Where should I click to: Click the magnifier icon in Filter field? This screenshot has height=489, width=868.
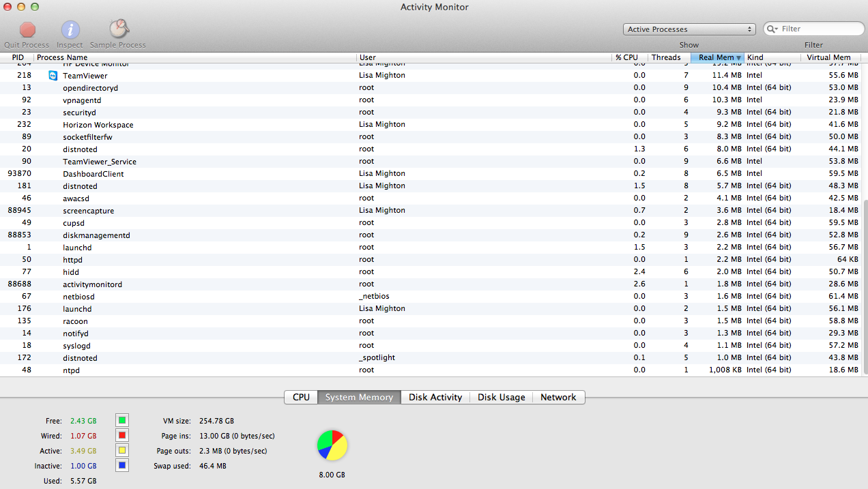click(772, 29)
